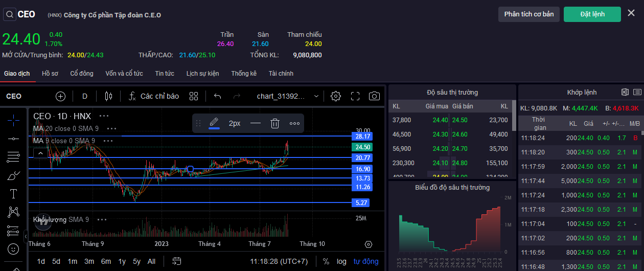Click the go to date icon
This screenshot has width=644, height=271.
(177, 261)
